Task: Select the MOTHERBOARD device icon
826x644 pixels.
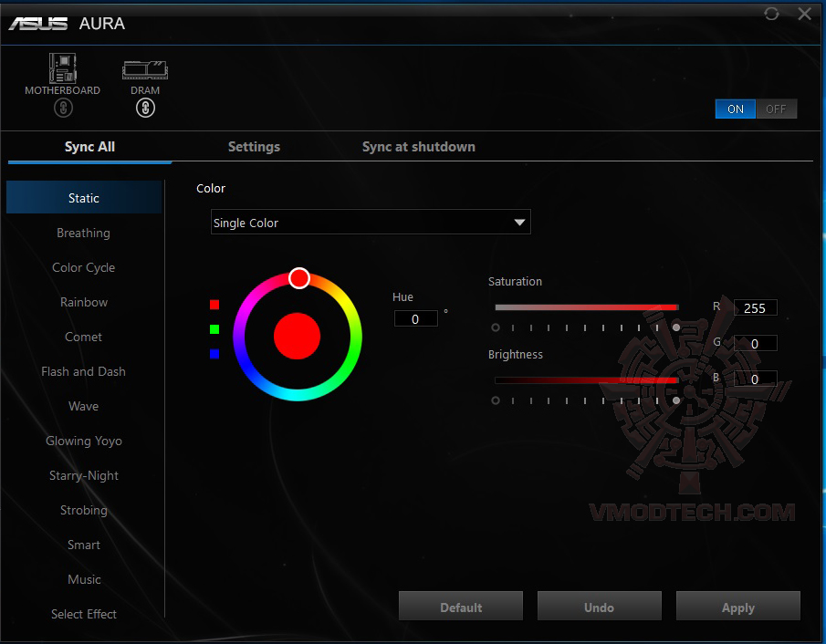Action: click(62, 68)
